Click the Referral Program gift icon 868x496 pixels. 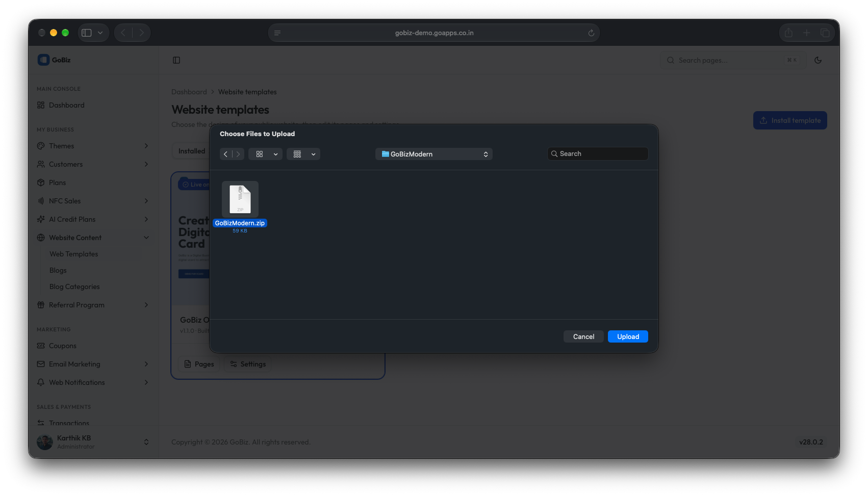coord(41,305)
